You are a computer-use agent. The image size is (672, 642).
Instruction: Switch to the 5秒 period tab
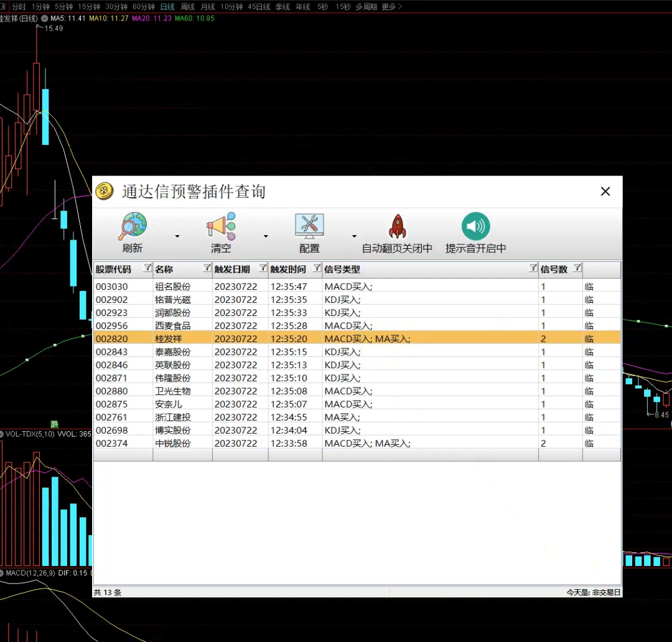click(323, 6)
